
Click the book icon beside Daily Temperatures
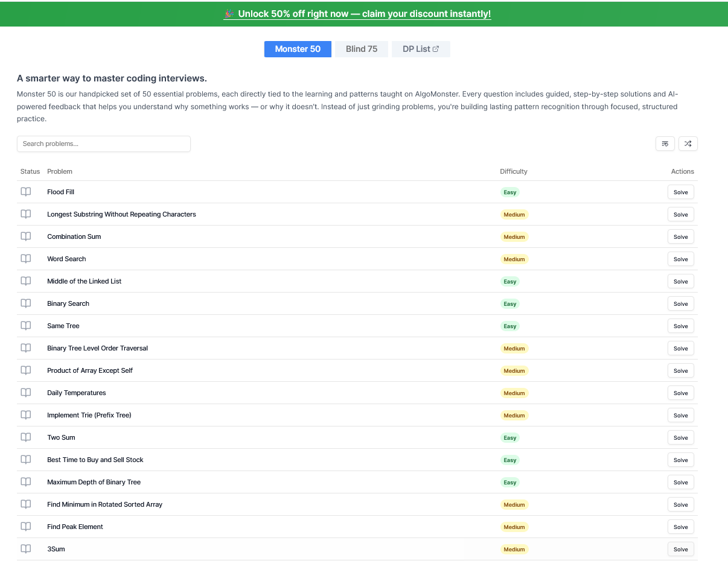point(26,393)
